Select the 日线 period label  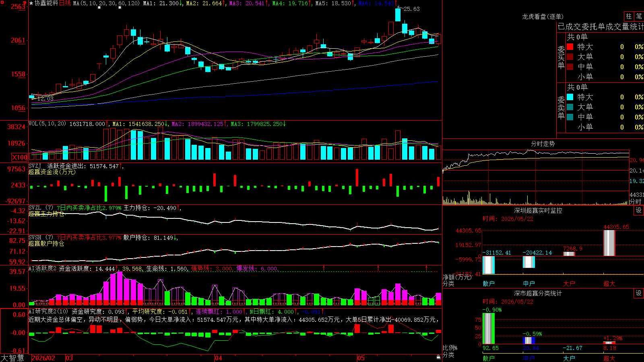pos(65,3)
